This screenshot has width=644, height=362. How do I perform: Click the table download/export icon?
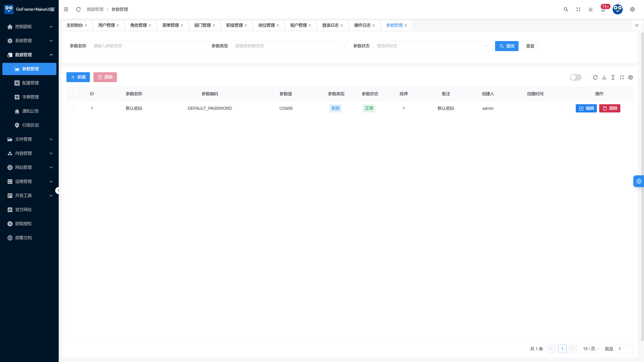click(604, 77)
